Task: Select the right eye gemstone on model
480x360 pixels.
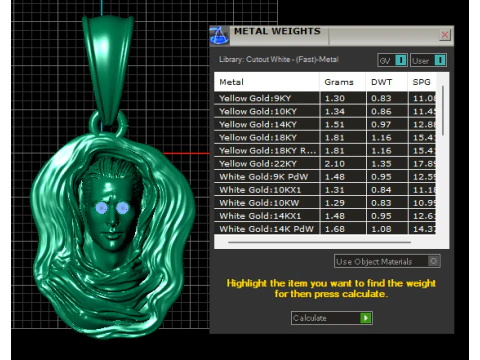Action: pyautogui.click(x=122, y=208)
